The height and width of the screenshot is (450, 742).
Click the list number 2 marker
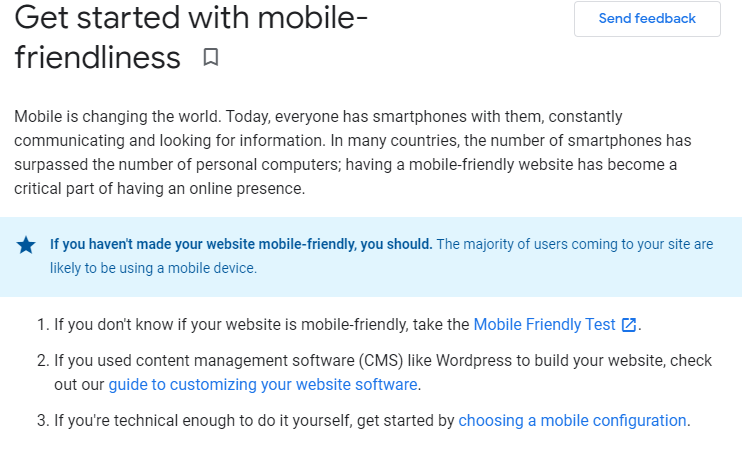[43, 361]
